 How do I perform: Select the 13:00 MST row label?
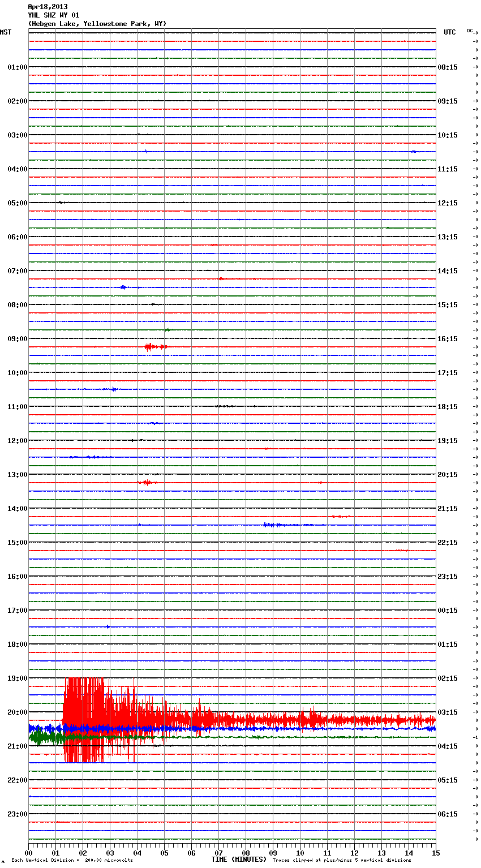17,475
